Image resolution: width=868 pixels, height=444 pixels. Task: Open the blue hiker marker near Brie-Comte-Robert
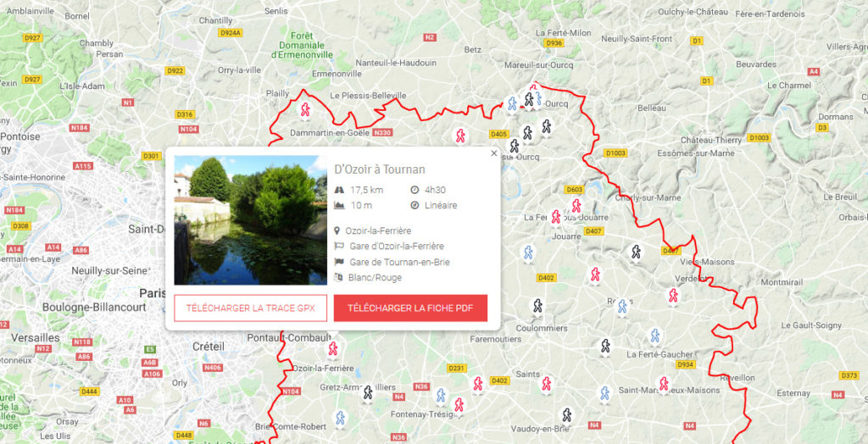[341, 418]
